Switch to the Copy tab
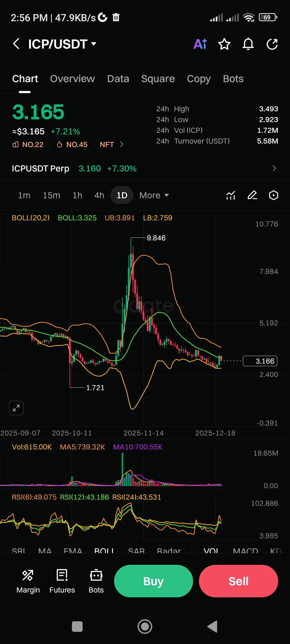The height and width of the screenshot is (644, 290). (199, 79)
